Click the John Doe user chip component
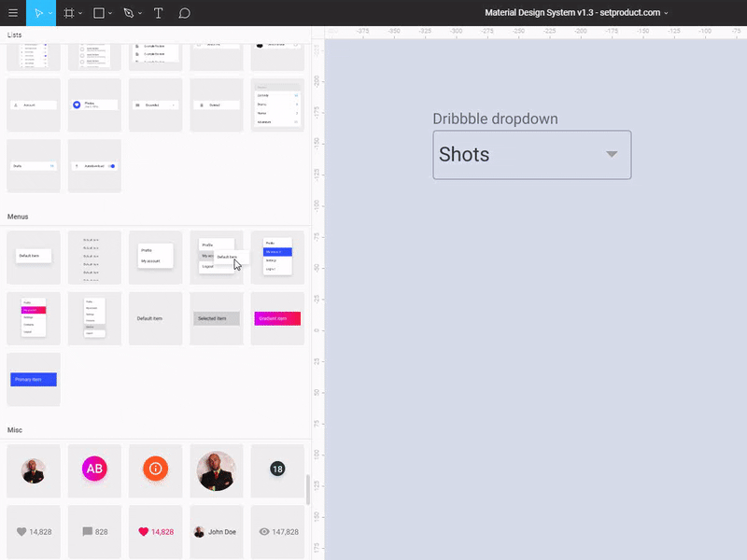The height and width of the screenshot is (560, 747). click(216, 530)
